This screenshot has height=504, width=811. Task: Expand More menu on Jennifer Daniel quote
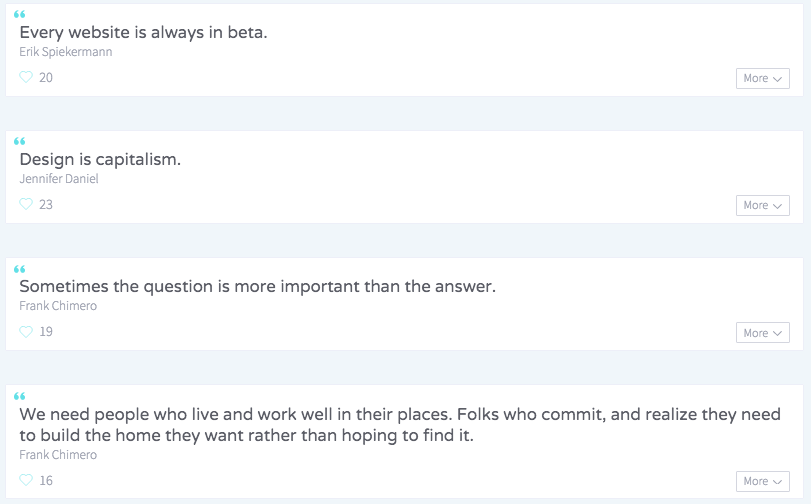click(x=762, y=205)
